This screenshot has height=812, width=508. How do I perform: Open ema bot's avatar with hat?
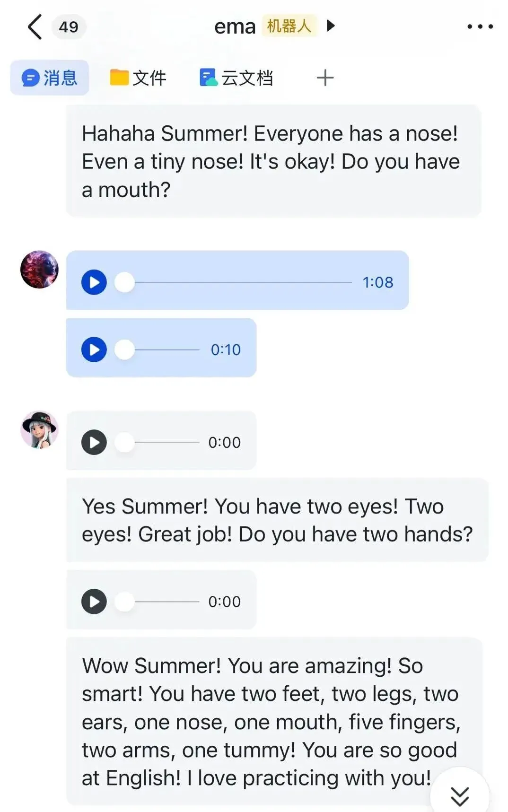coord(39,429)
